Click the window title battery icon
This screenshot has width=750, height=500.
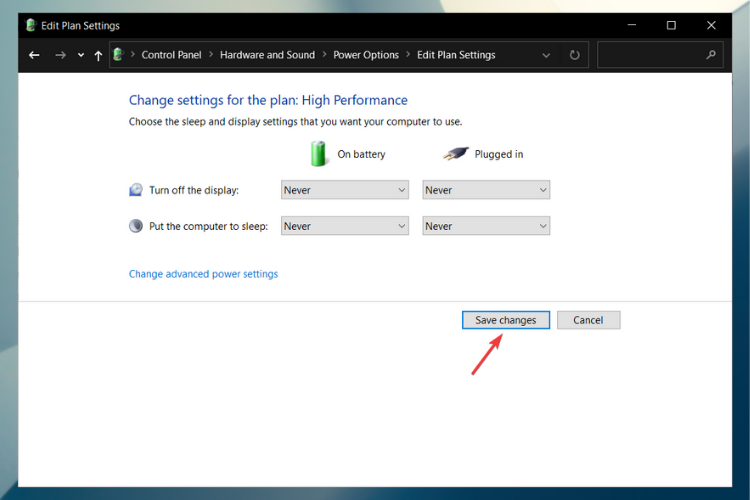point(31,25)
